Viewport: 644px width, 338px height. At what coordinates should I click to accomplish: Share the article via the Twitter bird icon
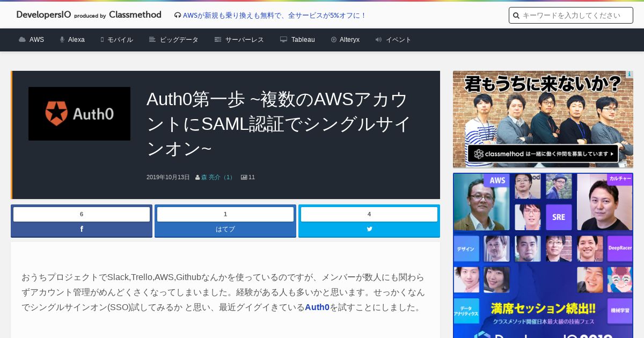click(x=369, y=229)
